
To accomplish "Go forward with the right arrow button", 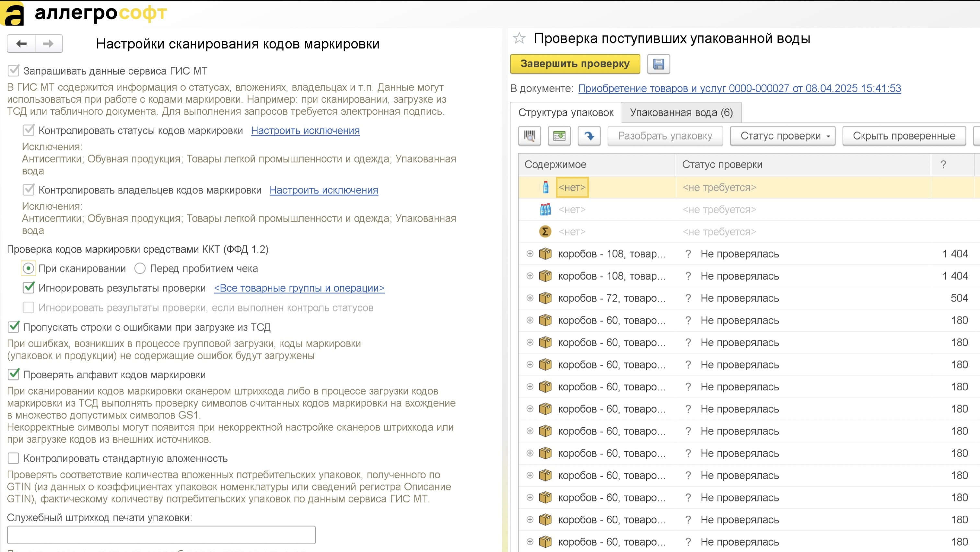I will tap(48, 44).
